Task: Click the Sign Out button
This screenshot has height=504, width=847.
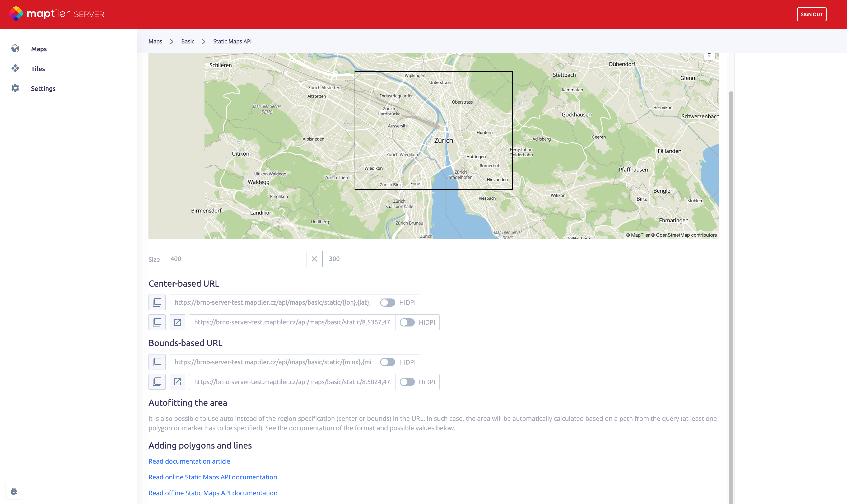Action: (811, 14)
